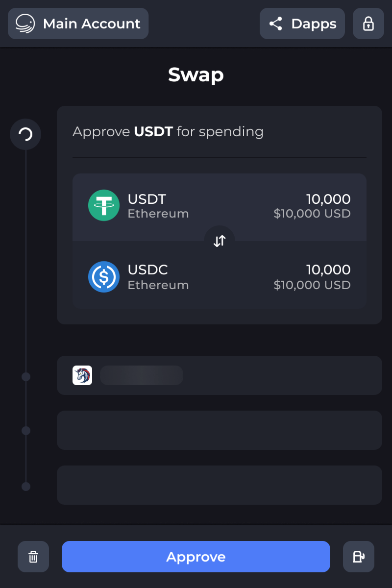Open the Main Account selector

[x=78, y=24]
